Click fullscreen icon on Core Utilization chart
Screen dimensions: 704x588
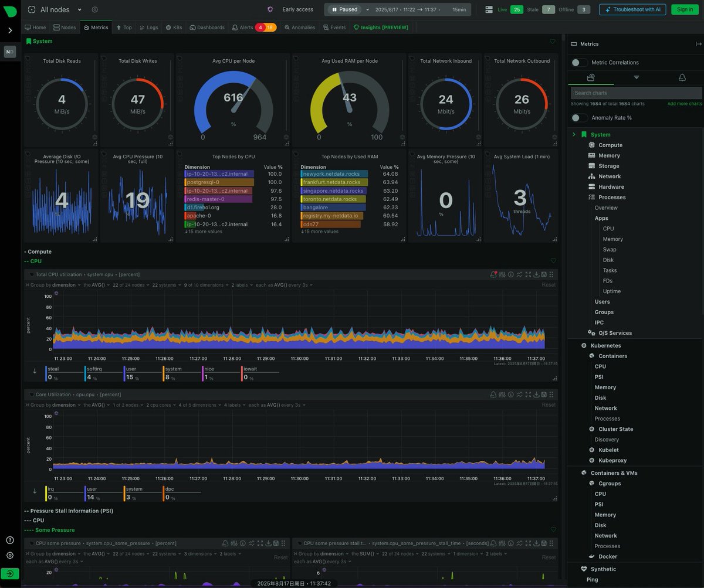click(528, 395)
